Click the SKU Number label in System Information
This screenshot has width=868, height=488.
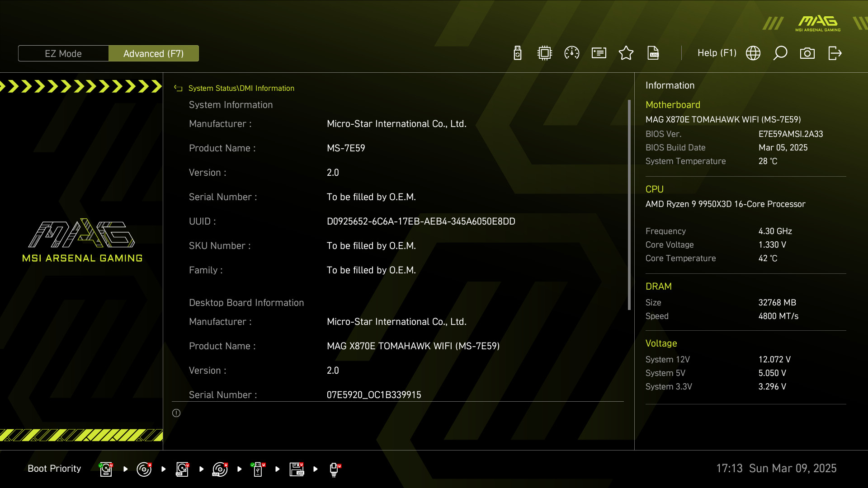pos(220,246)
